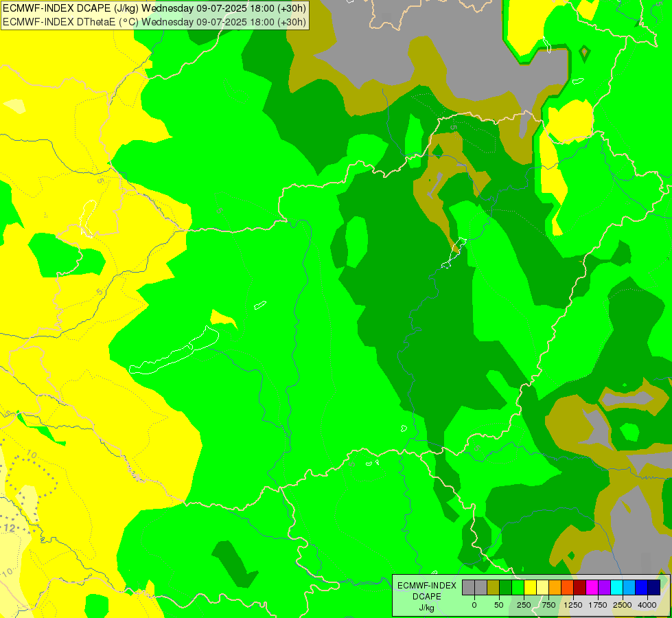Screen dimensions: 672x618
Task: Click the orange legend swatch
Action: click(555, 587)
